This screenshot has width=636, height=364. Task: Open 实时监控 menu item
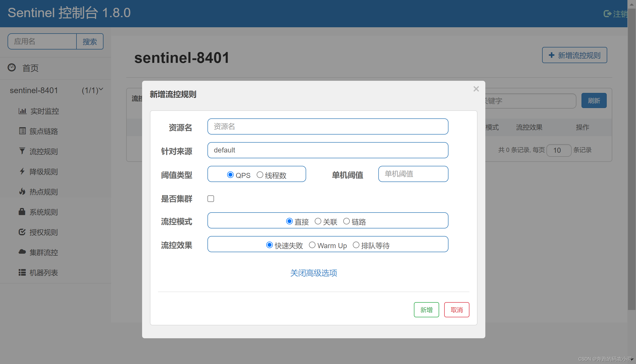click(56, 111)
